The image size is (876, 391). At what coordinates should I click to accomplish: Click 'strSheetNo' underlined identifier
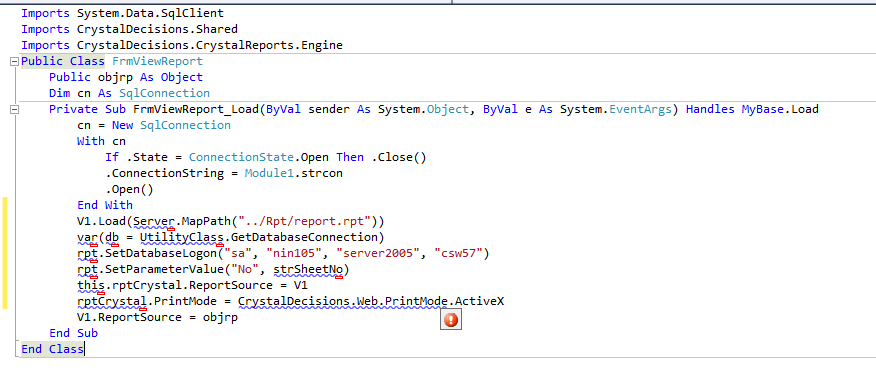[x=308, y=270]
